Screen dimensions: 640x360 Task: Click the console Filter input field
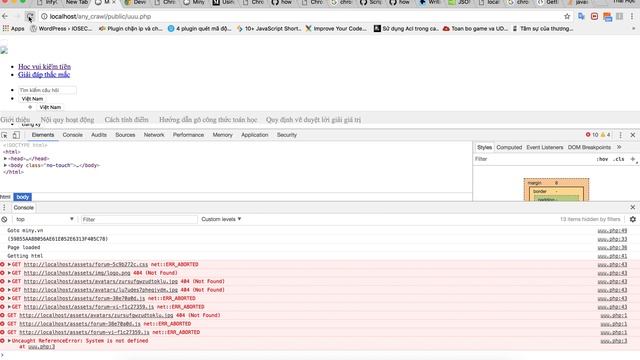coord(139,219)
